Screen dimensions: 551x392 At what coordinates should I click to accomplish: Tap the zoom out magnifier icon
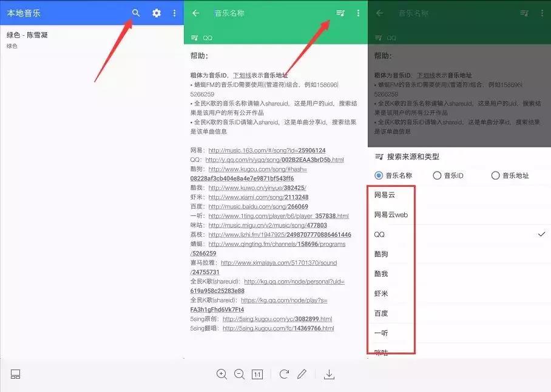pos(239,374)
